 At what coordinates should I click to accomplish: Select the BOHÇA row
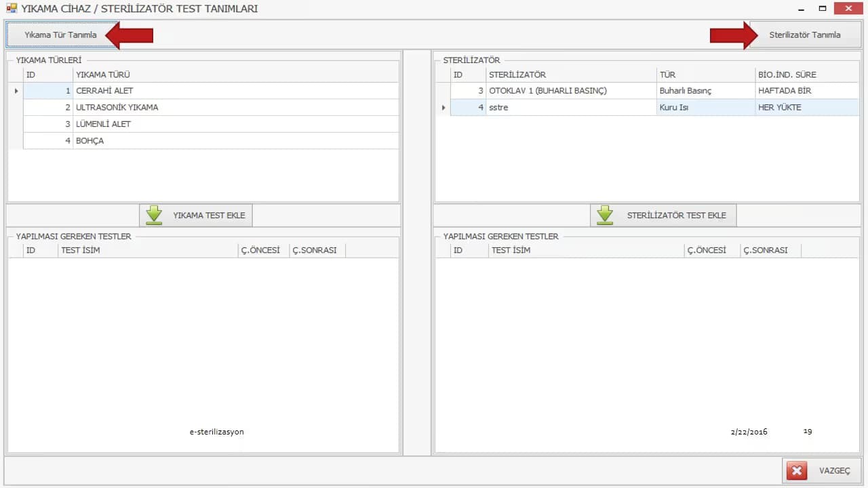[x=211, y=141]
